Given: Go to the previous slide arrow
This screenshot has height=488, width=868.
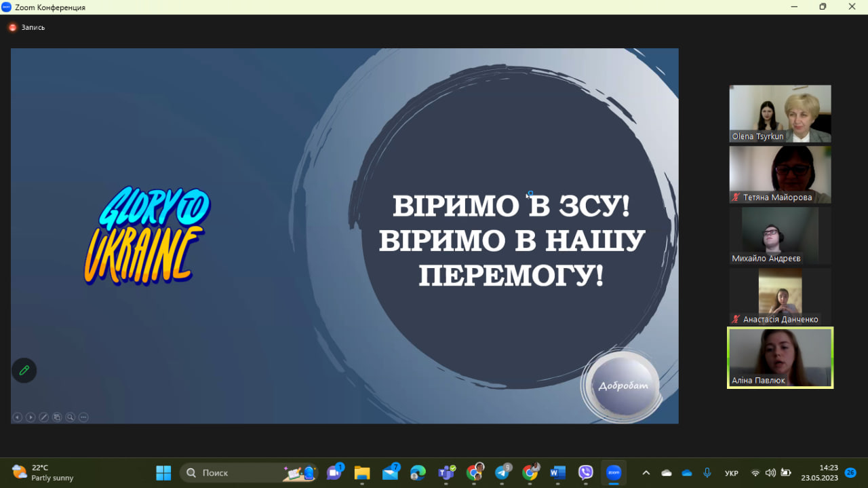Looking at the screenshot, I should [18, 417].
